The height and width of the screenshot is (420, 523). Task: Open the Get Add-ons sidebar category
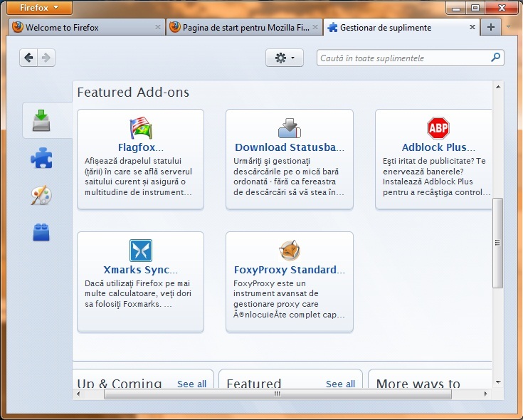click(x=41, y=120)
